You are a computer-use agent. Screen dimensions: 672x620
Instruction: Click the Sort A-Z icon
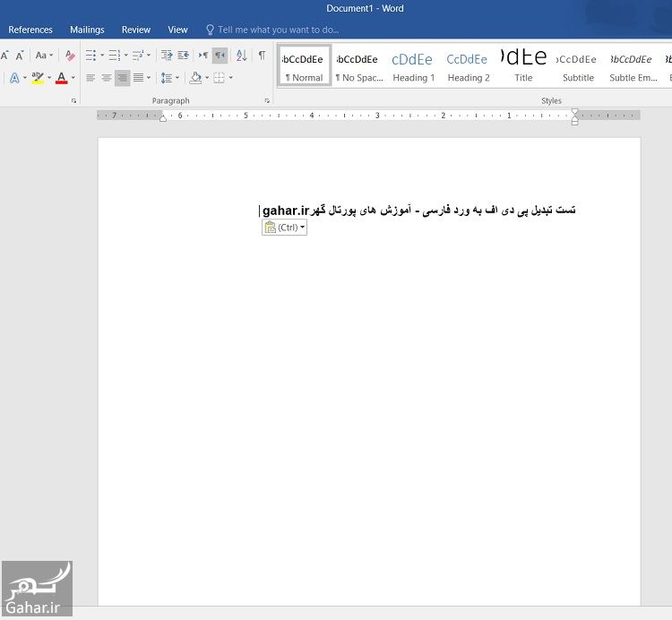242,56
